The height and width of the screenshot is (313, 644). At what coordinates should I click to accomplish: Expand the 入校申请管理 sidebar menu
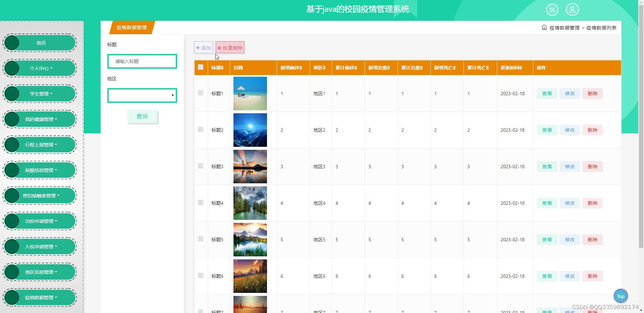40,247
